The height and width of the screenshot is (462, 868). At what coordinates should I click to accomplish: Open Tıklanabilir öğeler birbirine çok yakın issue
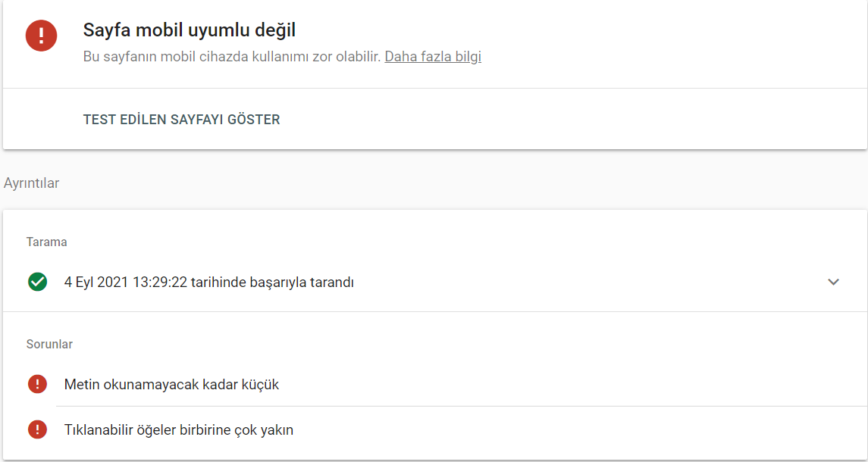434,429
